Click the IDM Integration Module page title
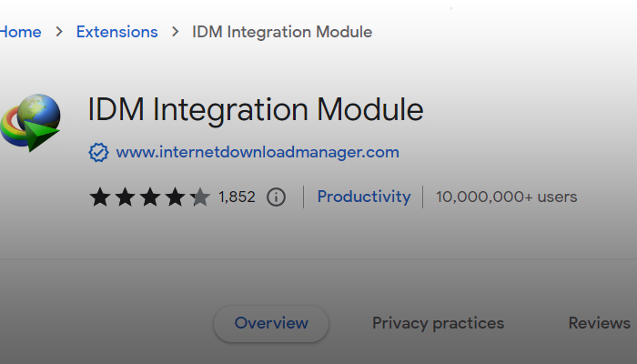This screenshot has height=364, width=637. point(256,110)
